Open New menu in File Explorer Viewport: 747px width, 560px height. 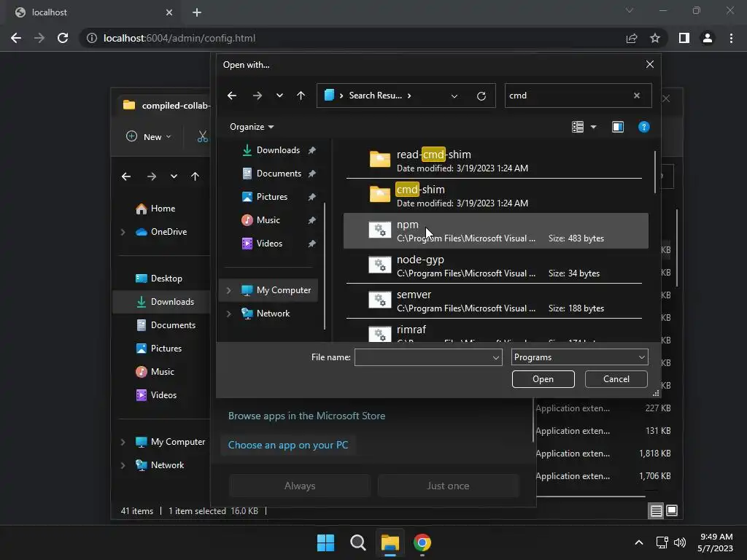[149, 136]
